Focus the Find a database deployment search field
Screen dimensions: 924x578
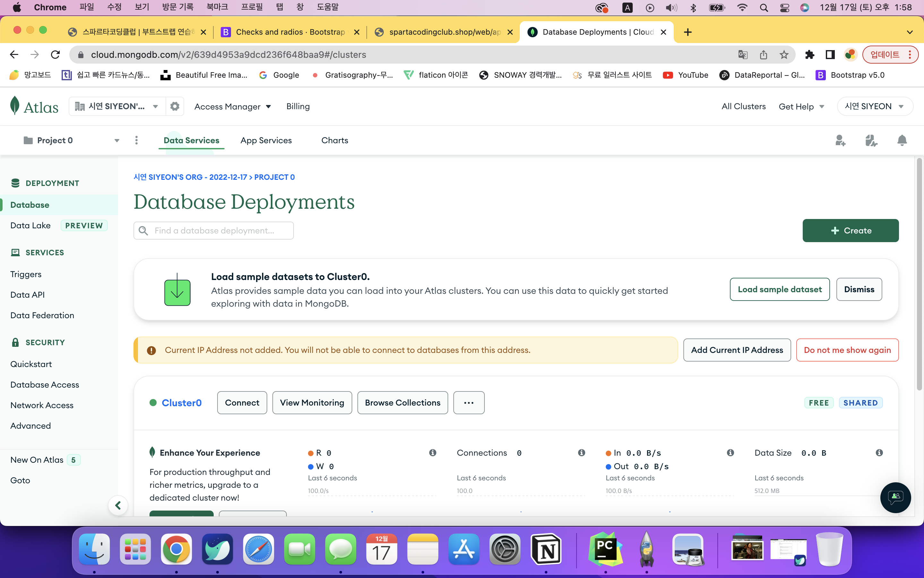213,231
